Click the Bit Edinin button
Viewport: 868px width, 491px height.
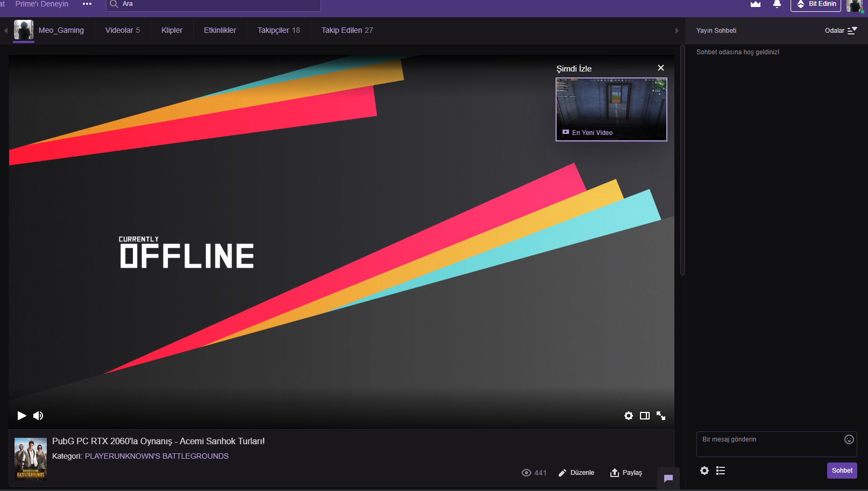816,4
